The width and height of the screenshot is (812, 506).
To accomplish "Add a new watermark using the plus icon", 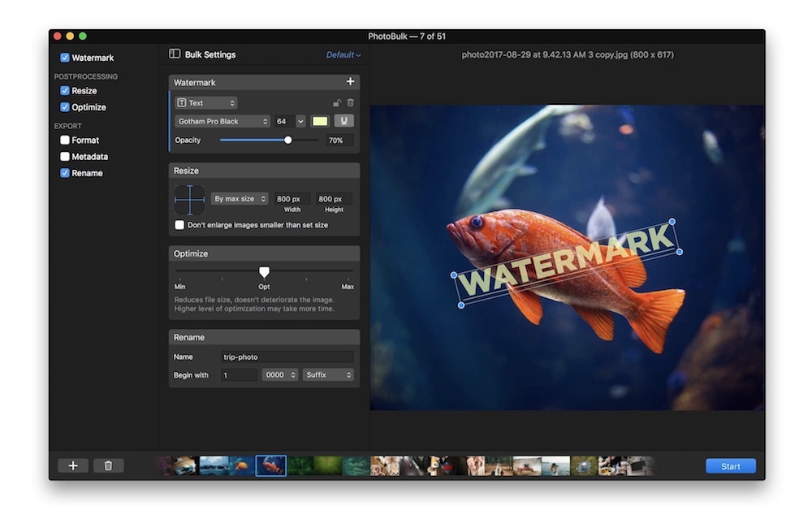I will click(351, 81).
